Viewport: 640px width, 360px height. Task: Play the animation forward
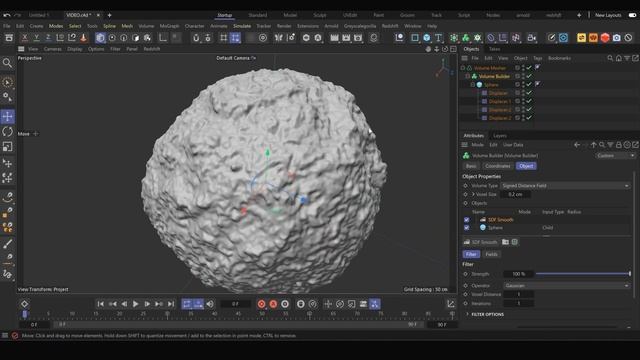pos(136,304)
